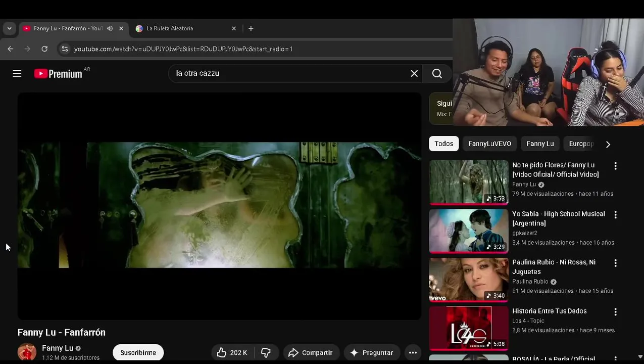Show more filter chips with right chevron

tap(608, 144)
